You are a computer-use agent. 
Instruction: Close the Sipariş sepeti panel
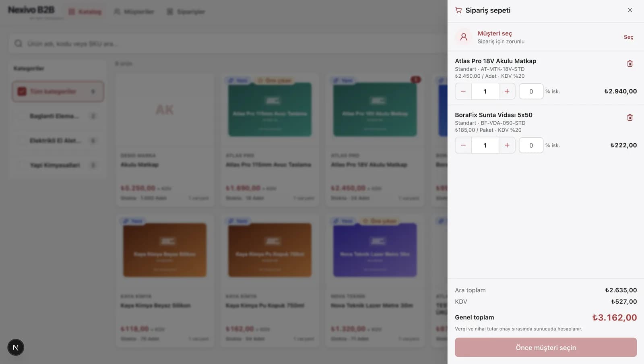tap(630, 10)
